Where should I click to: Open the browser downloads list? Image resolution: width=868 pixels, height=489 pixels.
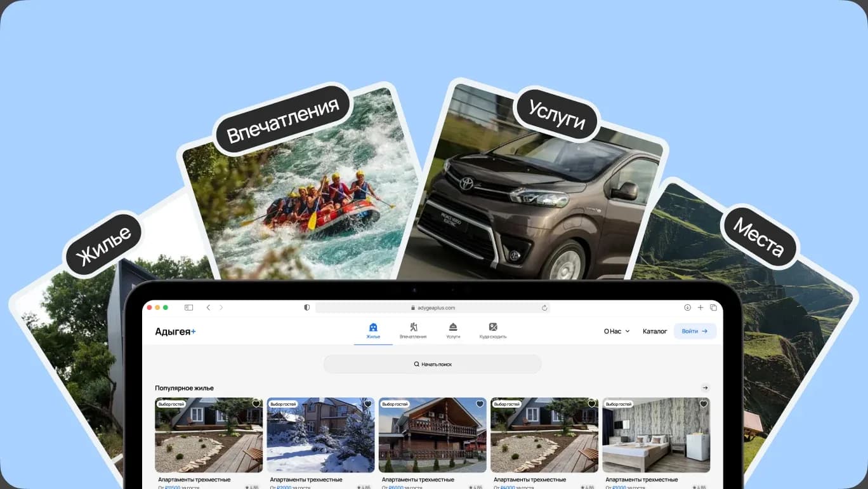687,307
